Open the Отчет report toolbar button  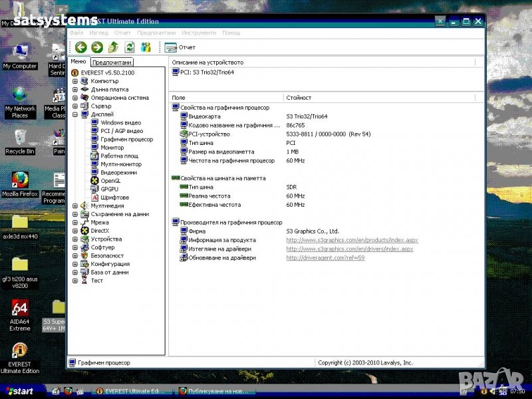click(x=180, y=47)
